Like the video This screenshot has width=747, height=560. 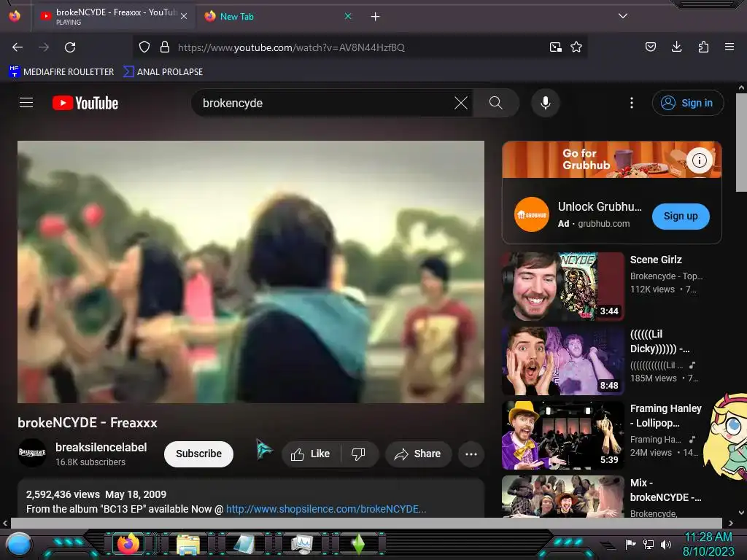pyautogui.click(x=311, y=454)
